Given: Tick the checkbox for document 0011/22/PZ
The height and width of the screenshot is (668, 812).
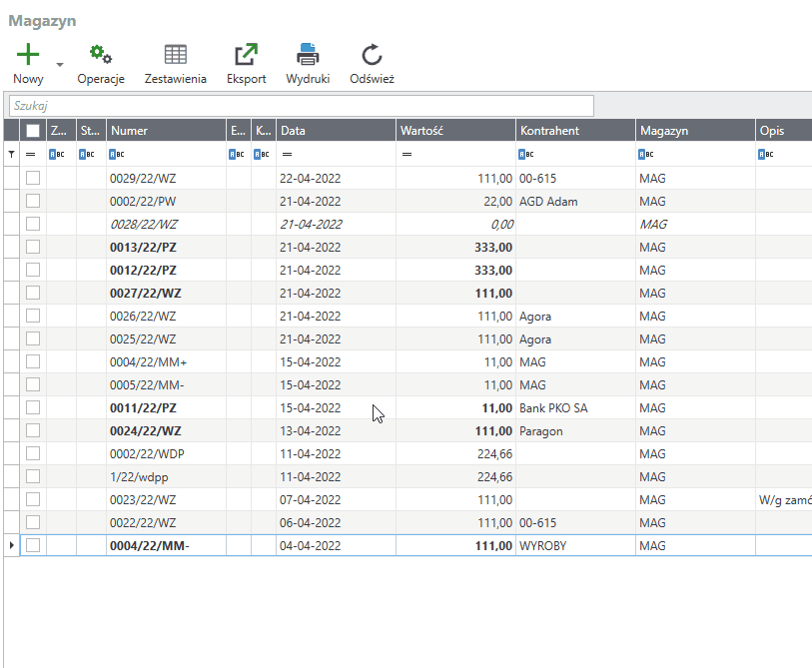Looking at the screenshot, I should (33, 407).
